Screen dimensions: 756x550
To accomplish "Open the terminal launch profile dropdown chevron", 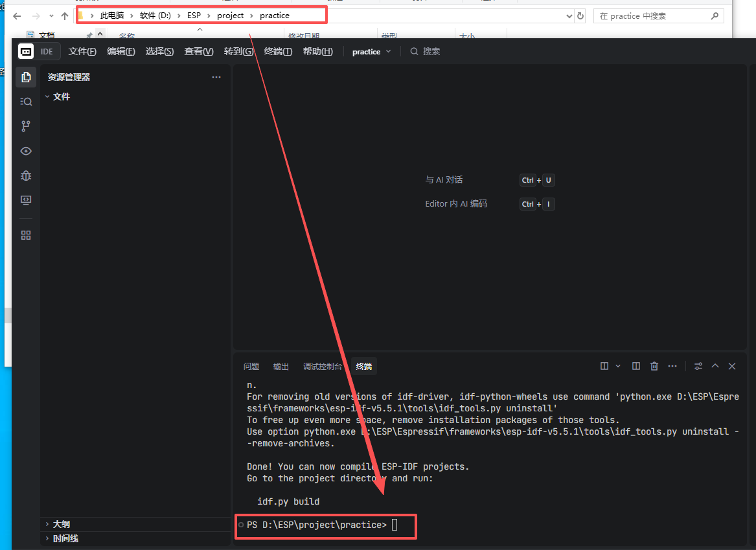I will (617, 367).
